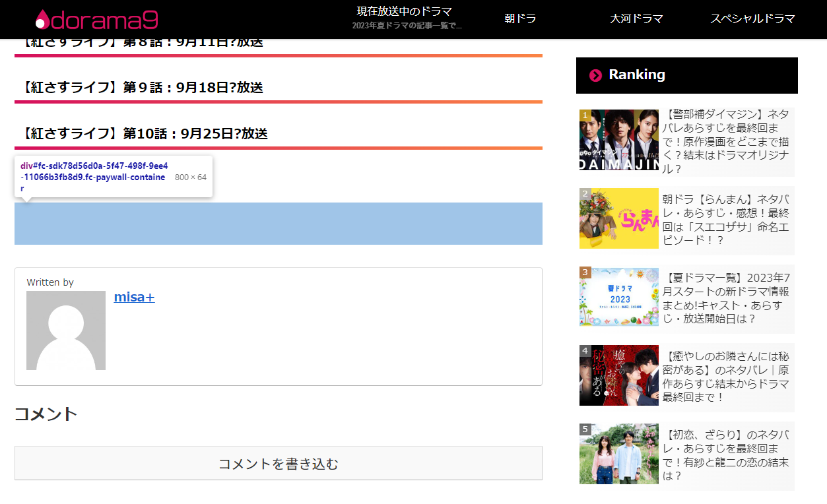Open the 夏ドラマ一覧 2023年7月 article link

[x=726, y=298]
